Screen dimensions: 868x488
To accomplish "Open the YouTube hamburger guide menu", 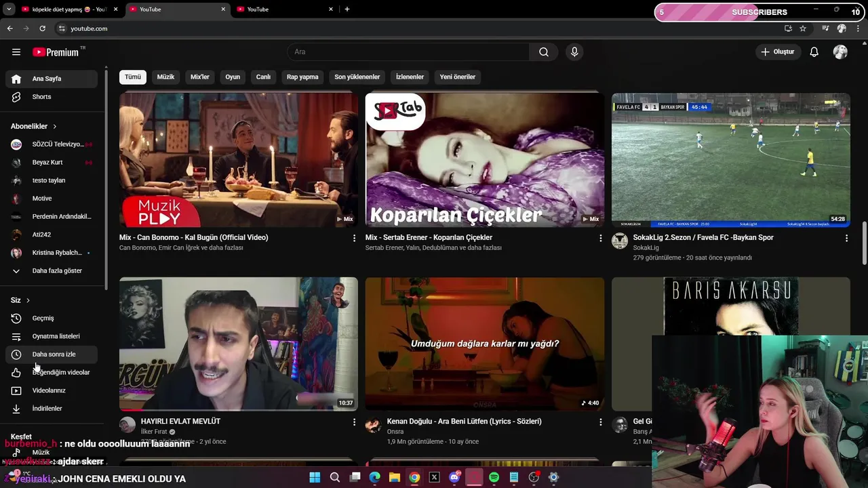I will pyautogui.click(x=16, y=52).
